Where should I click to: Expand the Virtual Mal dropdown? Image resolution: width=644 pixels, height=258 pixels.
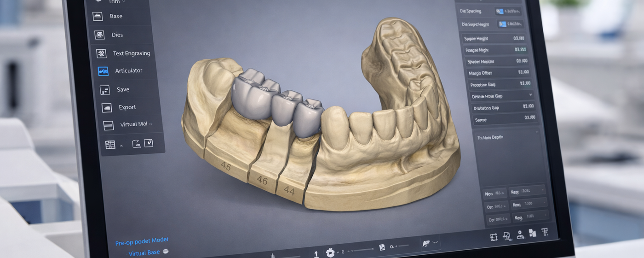[136, 124]
